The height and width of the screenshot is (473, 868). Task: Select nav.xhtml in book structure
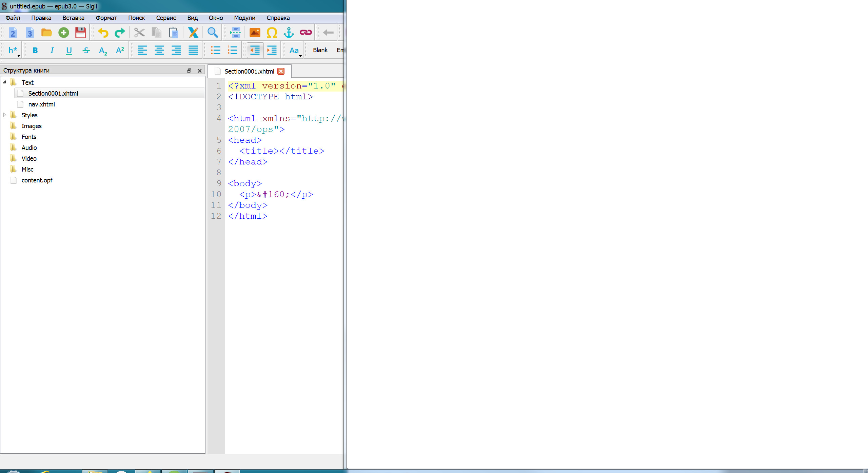point(41,104)
